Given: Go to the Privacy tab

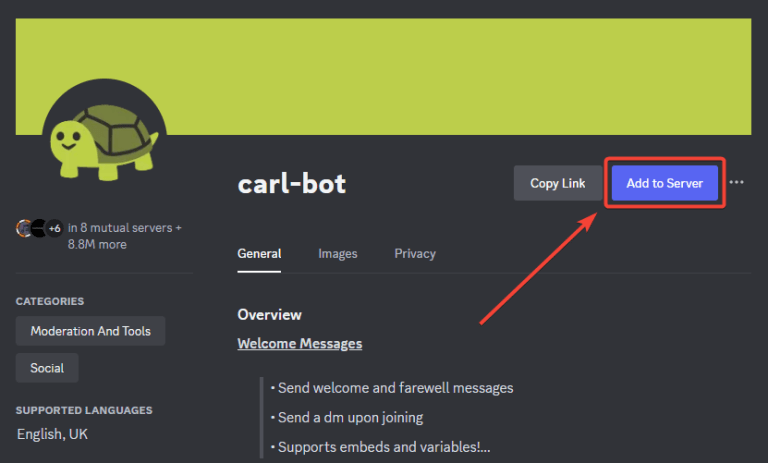Looking at the screenshot, I should pyautogui.click(x=415, y=254).
